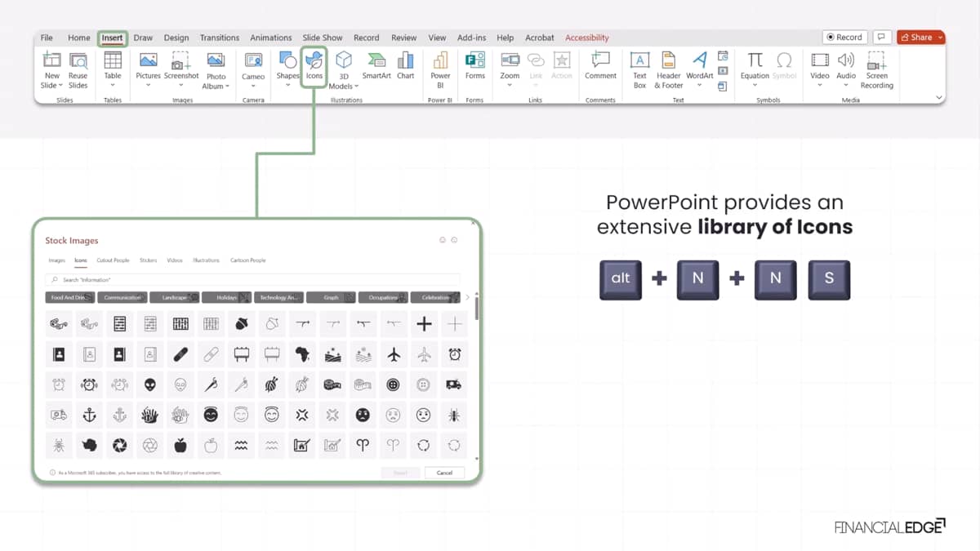Expand the Equation dropdown

[x=755, y=85]
